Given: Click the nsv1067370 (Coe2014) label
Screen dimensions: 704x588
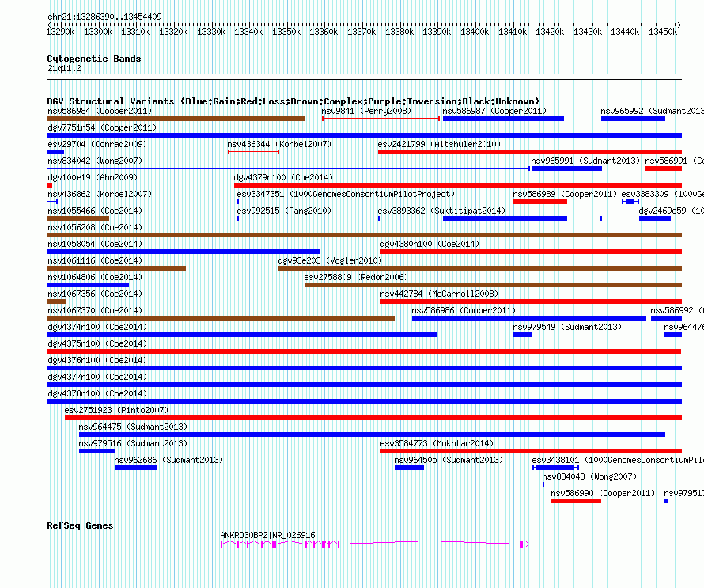Looking at the screenshot, I should [95, 310].
